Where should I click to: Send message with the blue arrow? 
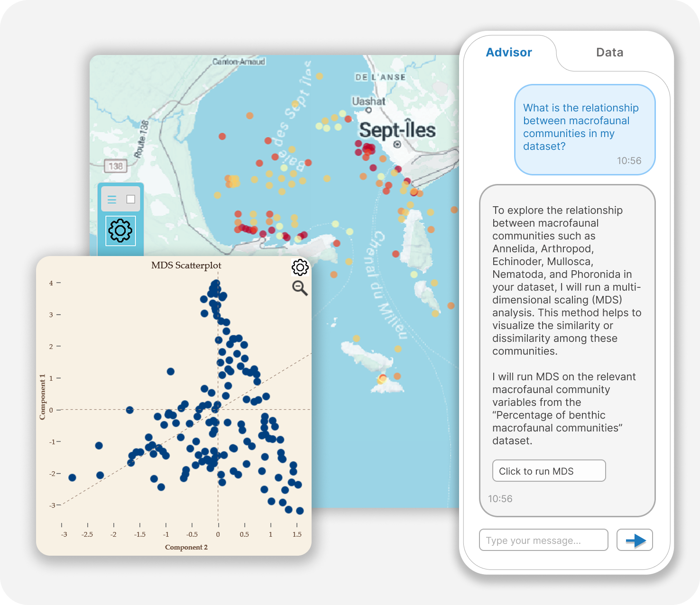click(635, 540)
